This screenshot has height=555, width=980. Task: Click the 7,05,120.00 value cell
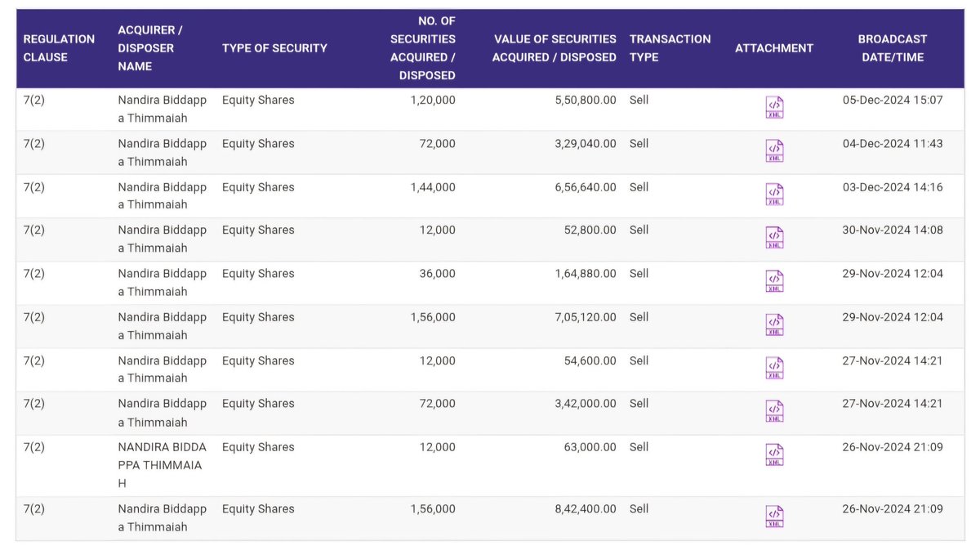coord(586,317)
